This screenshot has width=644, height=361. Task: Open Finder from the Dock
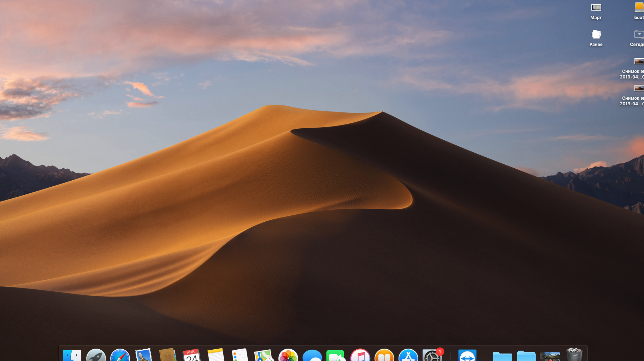pos(72,355)
